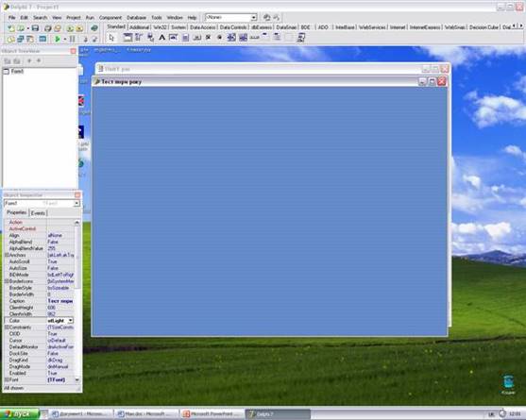Image resolution: width=526 pixels, height=420 pixels.
Task: Open the File menu
Action: pos(12,17)
